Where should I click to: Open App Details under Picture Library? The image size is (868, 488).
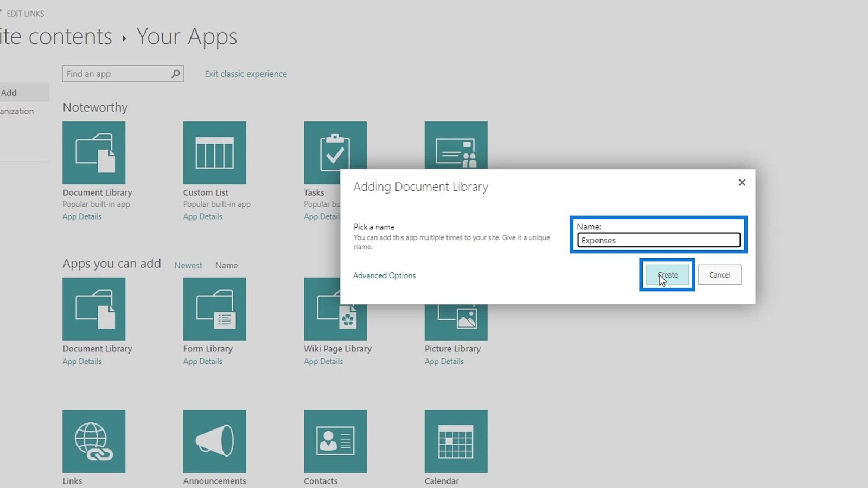[444, 362]
